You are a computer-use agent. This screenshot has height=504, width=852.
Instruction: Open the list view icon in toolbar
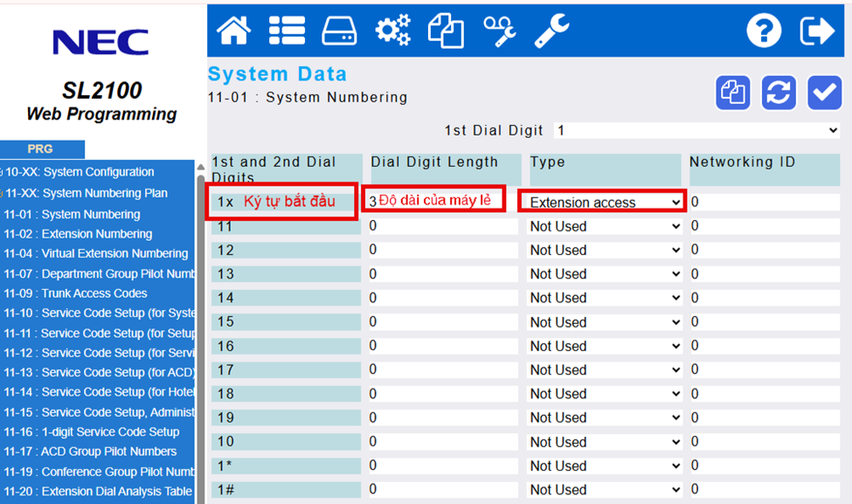pos(287,31)
